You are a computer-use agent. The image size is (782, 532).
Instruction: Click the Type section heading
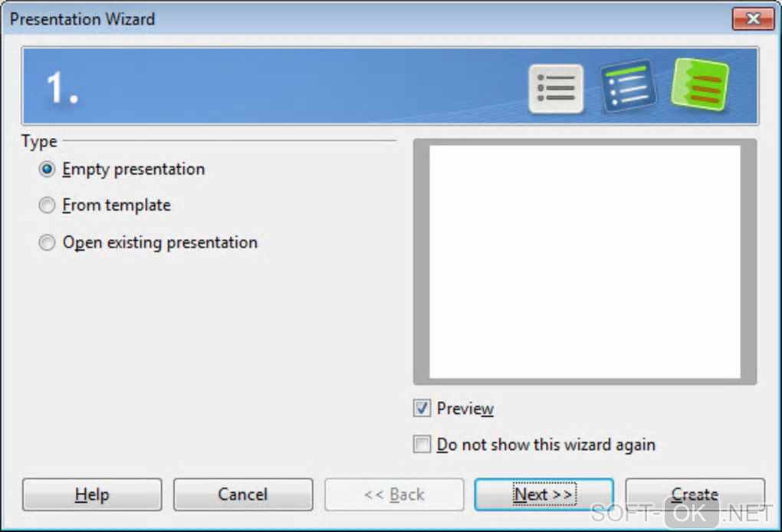[39, 142]
